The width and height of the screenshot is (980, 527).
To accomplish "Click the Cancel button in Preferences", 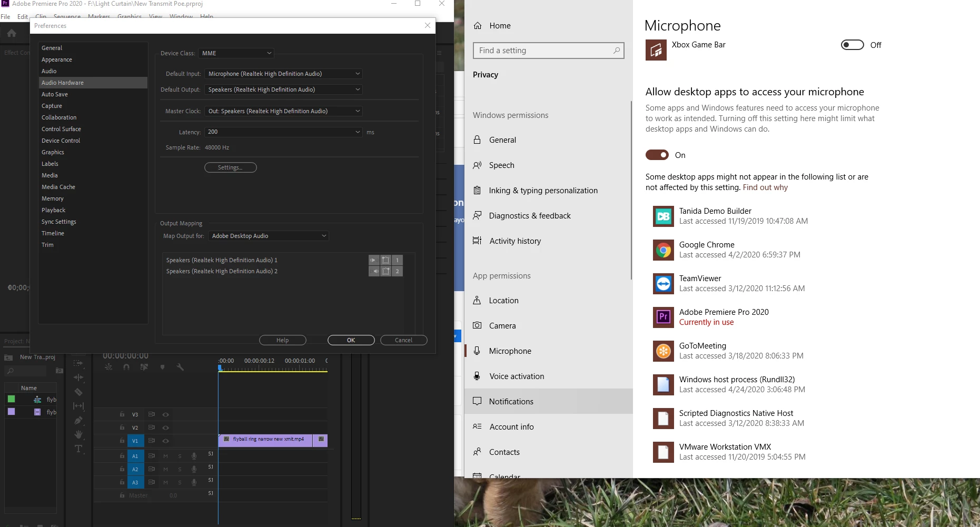I will coord(404,340).
